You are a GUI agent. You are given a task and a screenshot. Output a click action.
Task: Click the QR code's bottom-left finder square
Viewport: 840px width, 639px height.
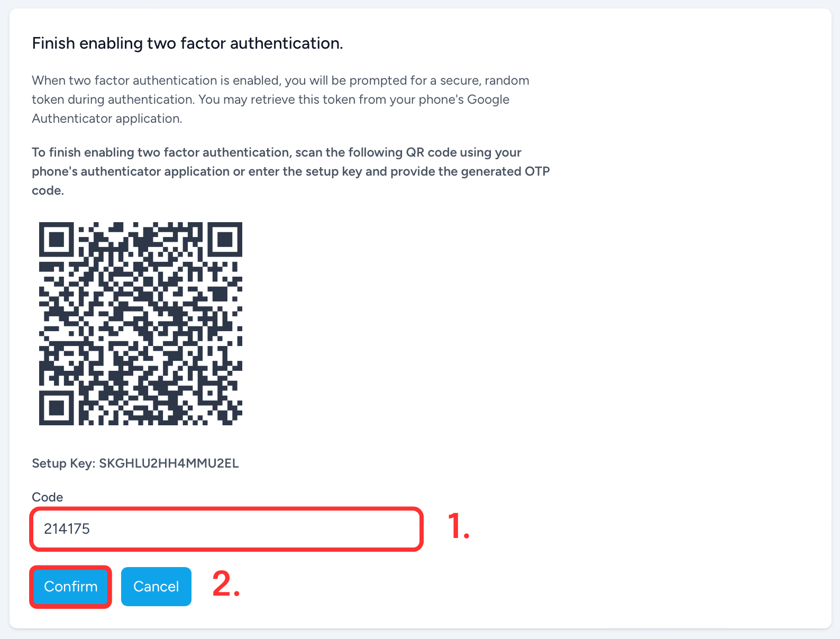[56, 408]
